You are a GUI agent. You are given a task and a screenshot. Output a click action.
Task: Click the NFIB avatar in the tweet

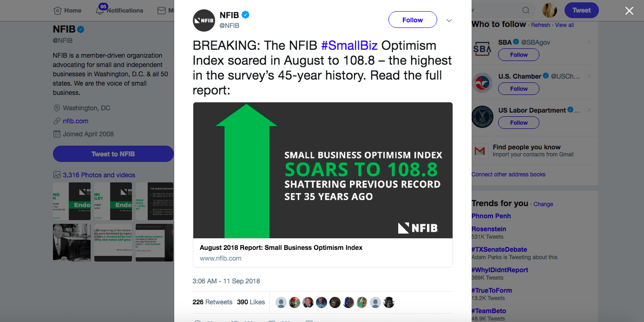click(x=204, y=20)
